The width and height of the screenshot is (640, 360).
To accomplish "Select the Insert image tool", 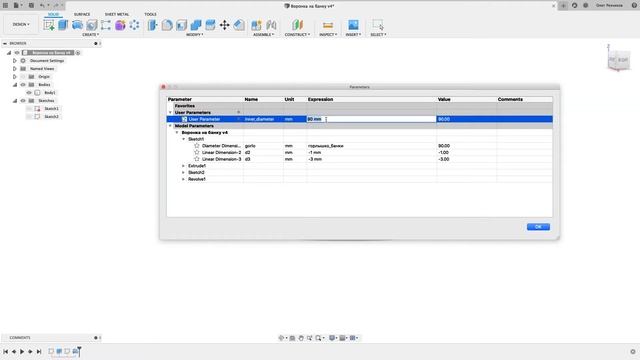I will click(x=353, y=25).
